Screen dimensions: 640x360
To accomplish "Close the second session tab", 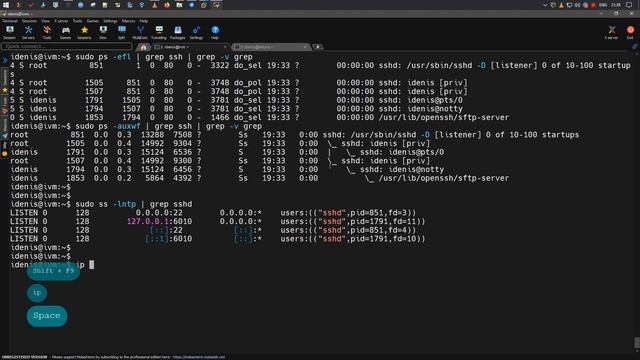I will pos(305,47).
